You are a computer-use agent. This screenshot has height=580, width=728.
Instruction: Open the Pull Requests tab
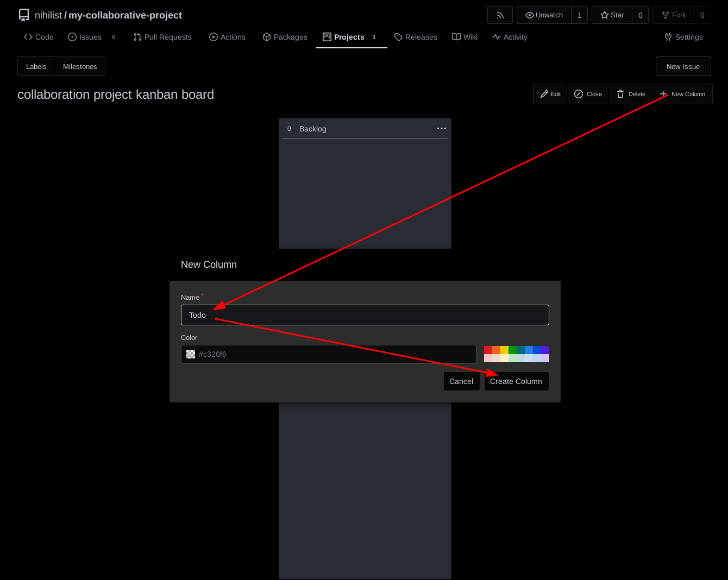(x=162, y=37)
